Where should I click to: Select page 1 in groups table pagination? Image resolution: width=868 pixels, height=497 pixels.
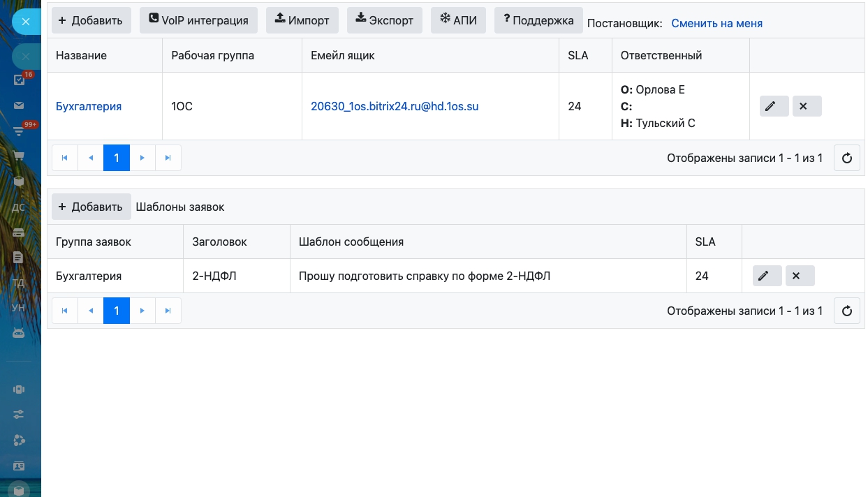click(116, 158)
